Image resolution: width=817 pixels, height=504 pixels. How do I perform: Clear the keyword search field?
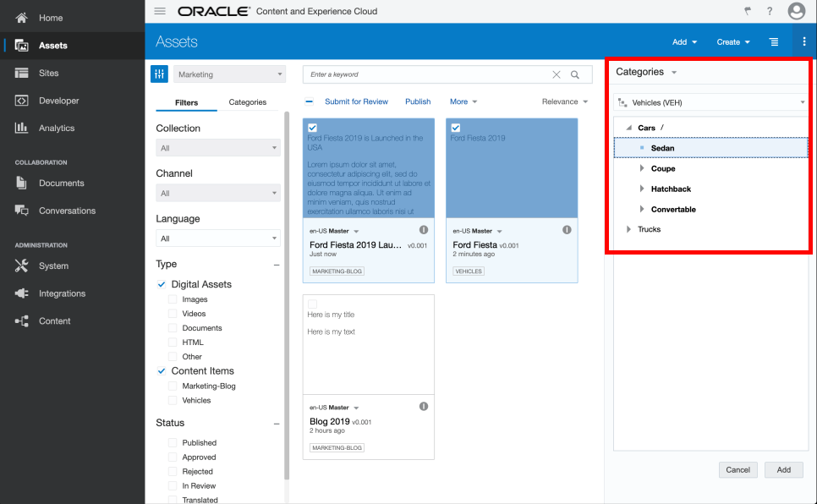click(x=557, y=74)
